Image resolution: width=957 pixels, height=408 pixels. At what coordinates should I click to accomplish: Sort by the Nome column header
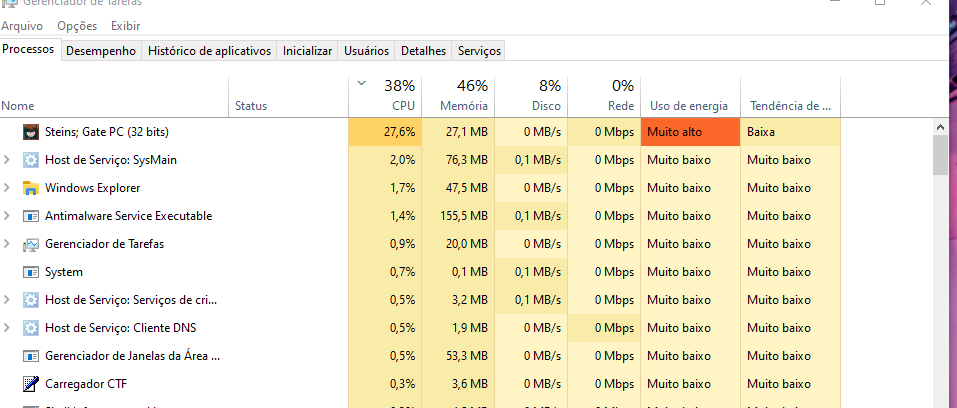(114, 96)
